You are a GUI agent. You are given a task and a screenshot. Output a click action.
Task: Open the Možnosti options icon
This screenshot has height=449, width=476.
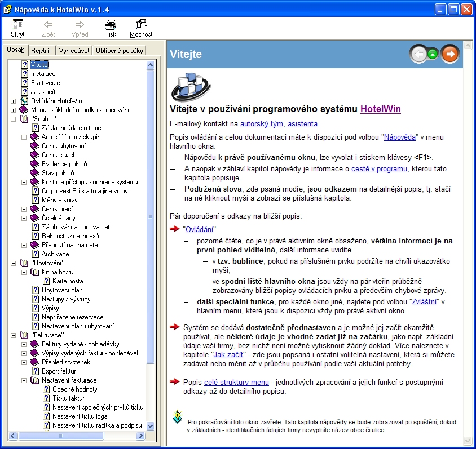(x=142, y=25)
